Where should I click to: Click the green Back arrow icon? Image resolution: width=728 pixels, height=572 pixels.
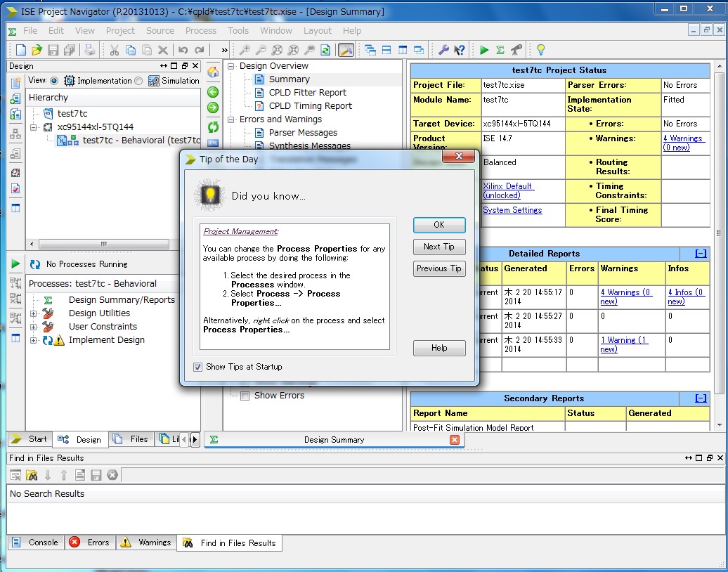pos(213,92)
